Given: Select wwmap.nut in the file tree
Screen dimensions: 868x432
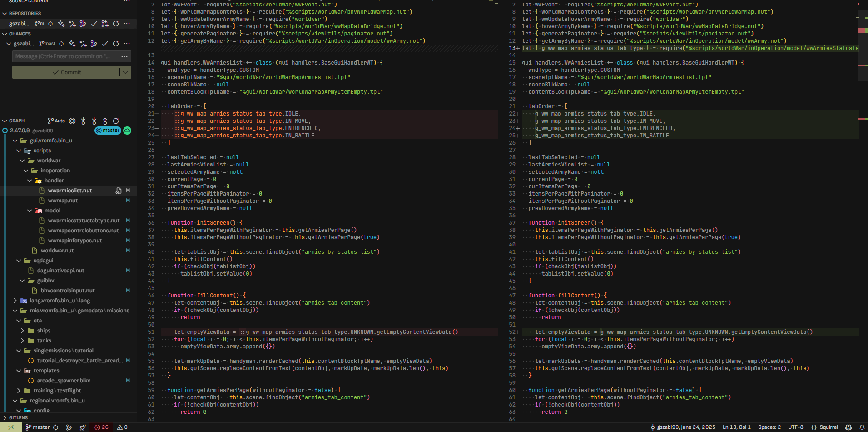Looking at the screenshot, I should [x=63, y=201].
